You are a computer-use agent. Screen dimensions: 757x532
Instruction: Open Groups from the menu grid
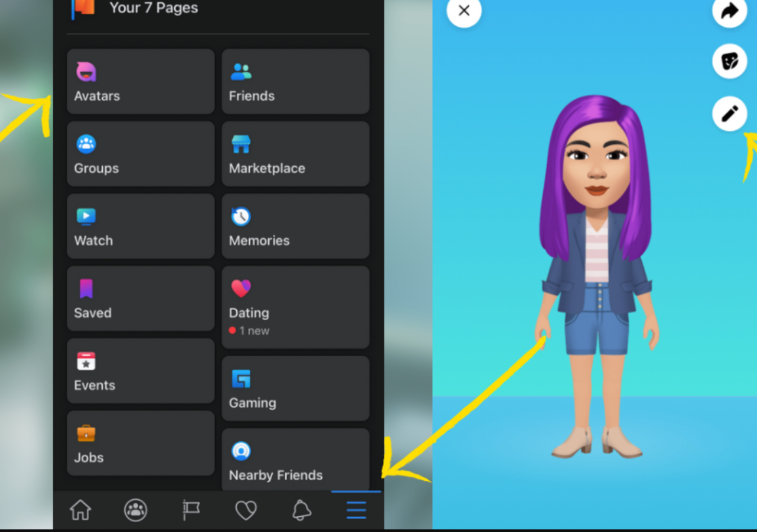[x=140, y=154]
